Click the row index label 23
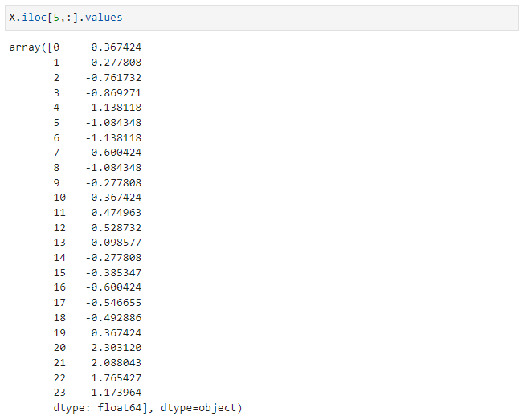 pos(59,392)
